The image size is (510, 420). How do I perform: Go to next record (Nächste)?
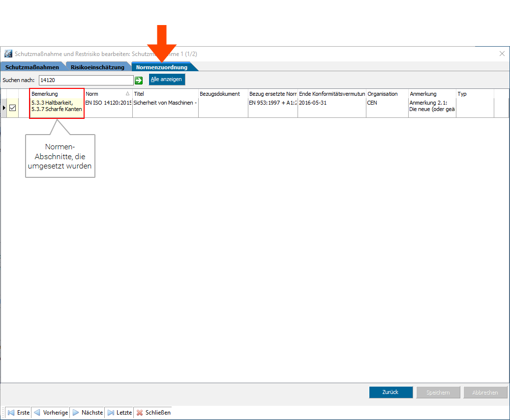pyautogui.click(x=88, y=413)
